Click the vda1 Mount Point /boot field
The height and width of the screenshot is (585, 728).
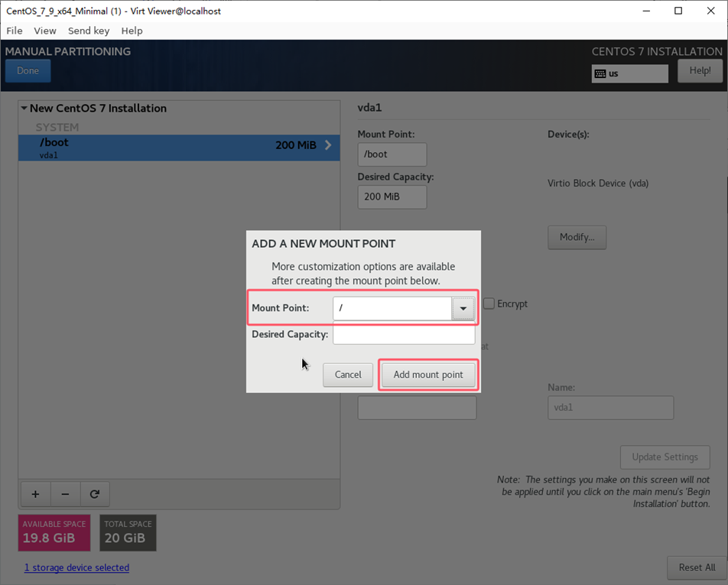(x=392, y=154)
